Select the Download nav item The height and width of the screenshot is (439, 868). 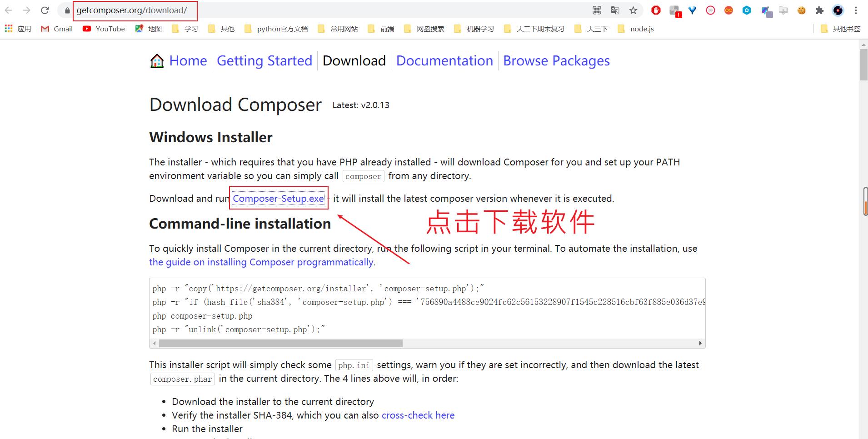(x=354, y=61)
